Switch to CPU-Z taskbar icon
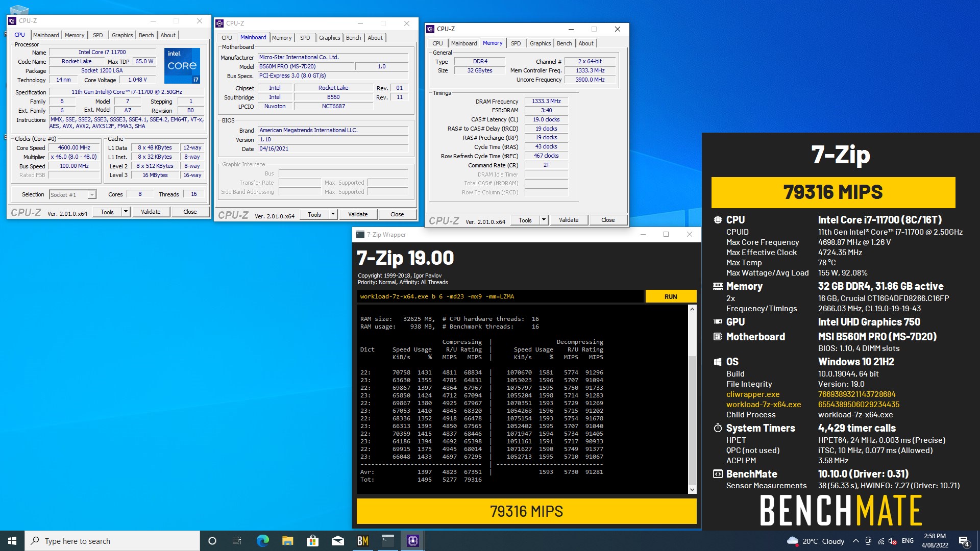Image resolution: width=980 pixels, height=551 pixels. (x=413, y=541)
